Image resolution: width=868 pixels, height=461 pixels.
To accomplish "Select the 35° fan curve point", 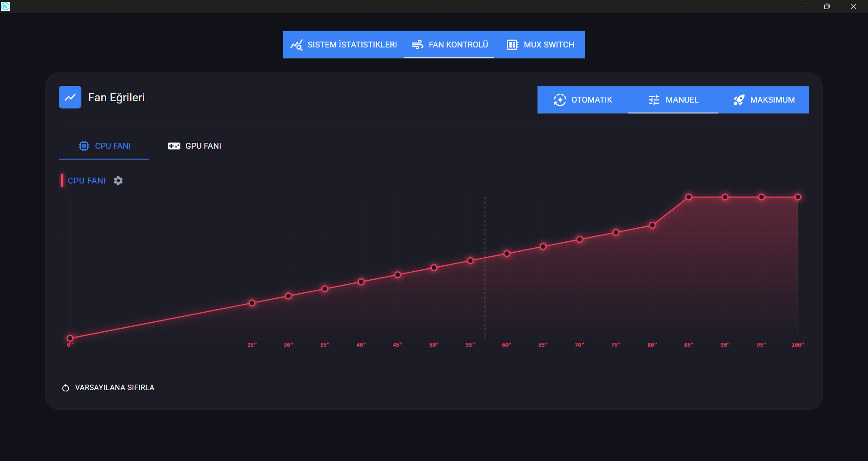I will coord(325,289).
